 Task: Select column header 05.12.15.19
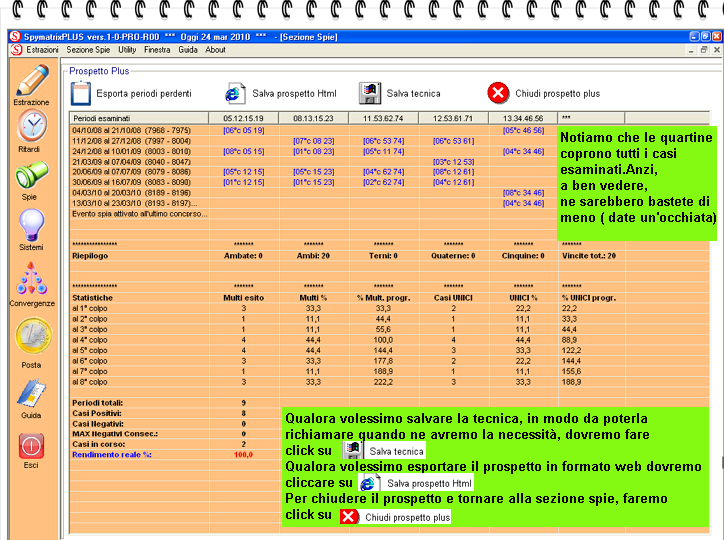point(243,118)
